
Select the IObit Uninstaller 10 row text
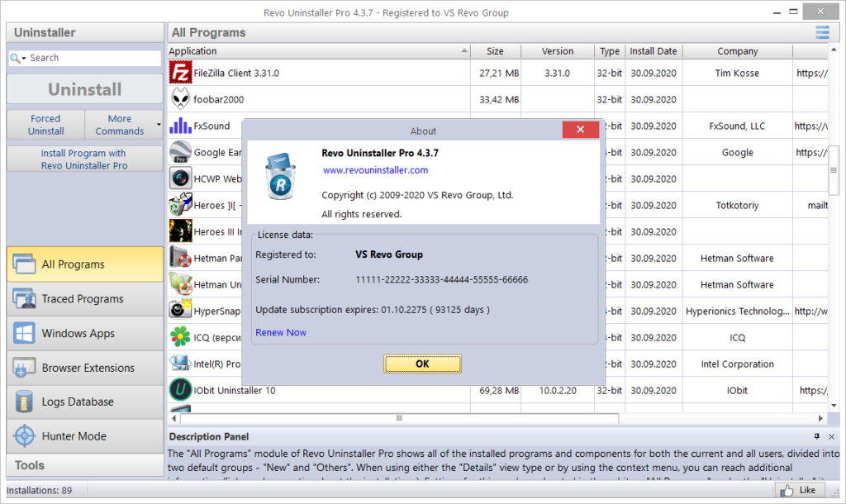[x=235, y=390]
